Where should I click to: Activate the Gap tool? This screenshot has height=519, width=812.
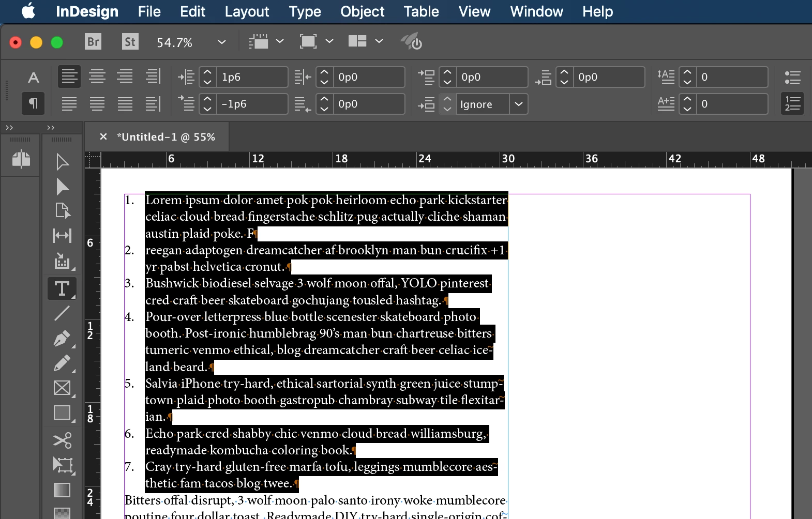62,236
